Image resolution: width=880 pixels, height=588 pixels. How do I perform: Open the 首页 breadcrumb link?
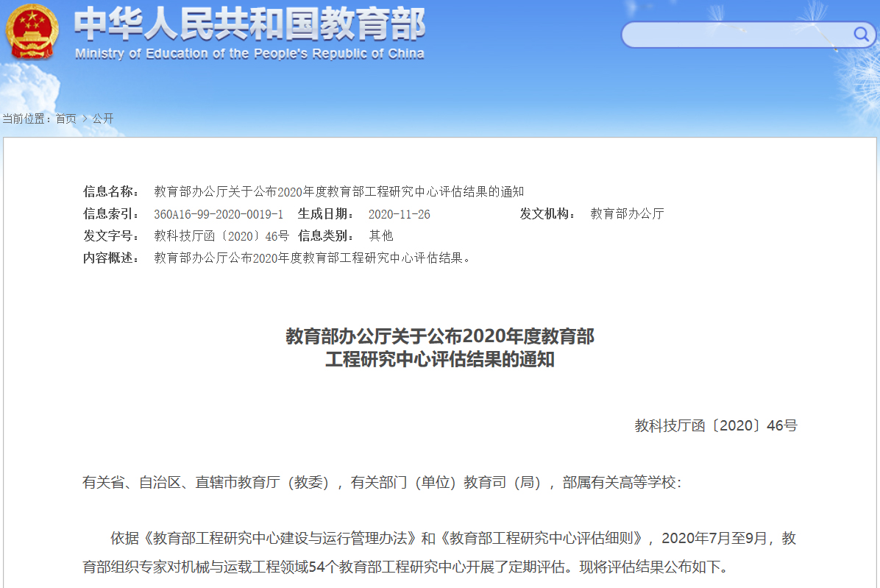pyautogui.click(x=65, y=118)
